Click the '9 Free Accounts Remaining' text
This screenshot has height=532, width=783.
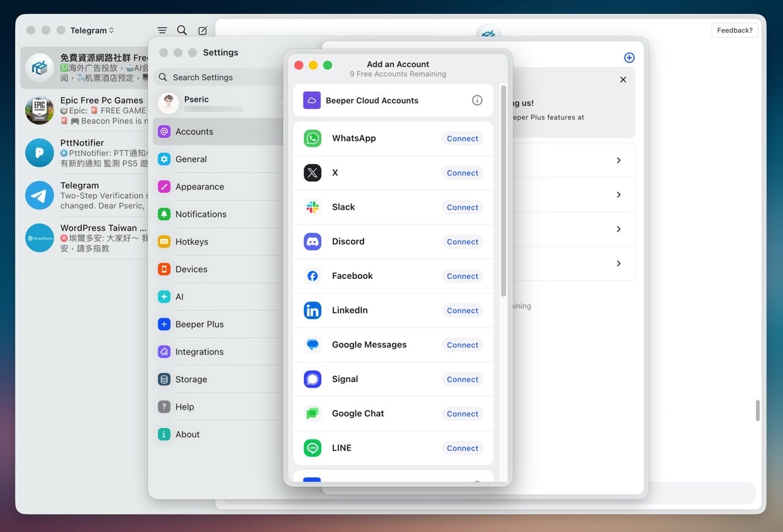398,74
